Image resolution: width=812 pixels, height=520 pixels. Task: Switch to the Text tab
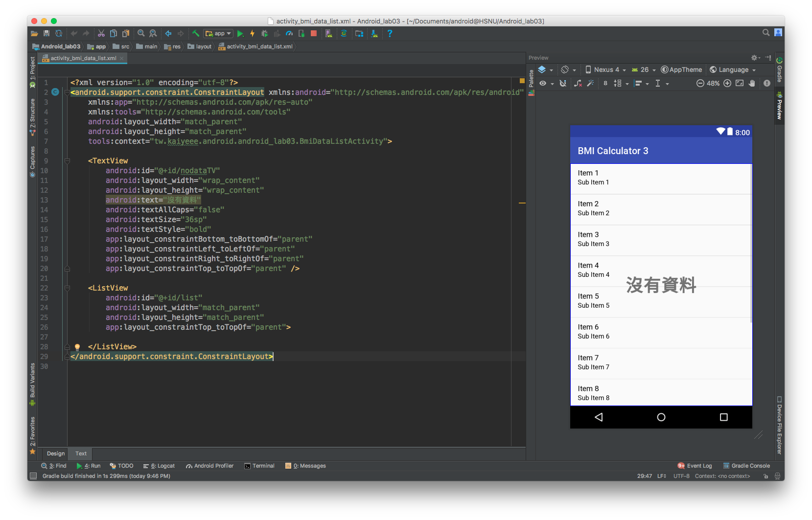pyautogui.click(x=81, y=453)
